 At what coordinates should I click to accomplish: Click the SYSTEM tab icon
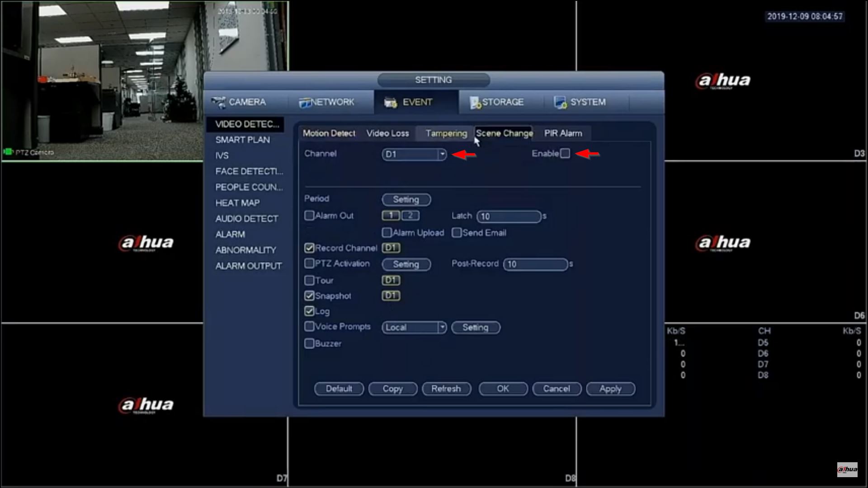(560, 103)
